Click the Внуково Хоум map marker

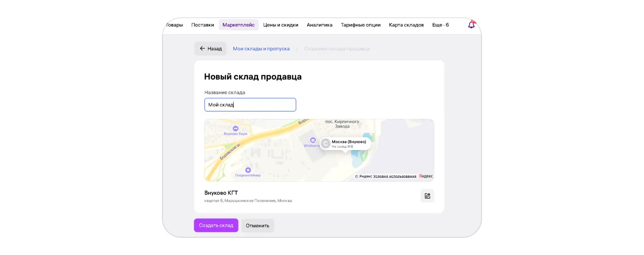235,128
